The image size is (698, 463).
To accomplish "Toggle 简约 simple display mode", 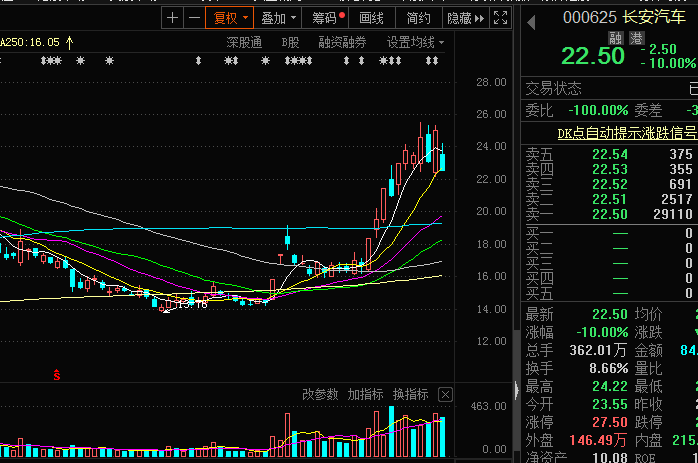I will [419, 18].
